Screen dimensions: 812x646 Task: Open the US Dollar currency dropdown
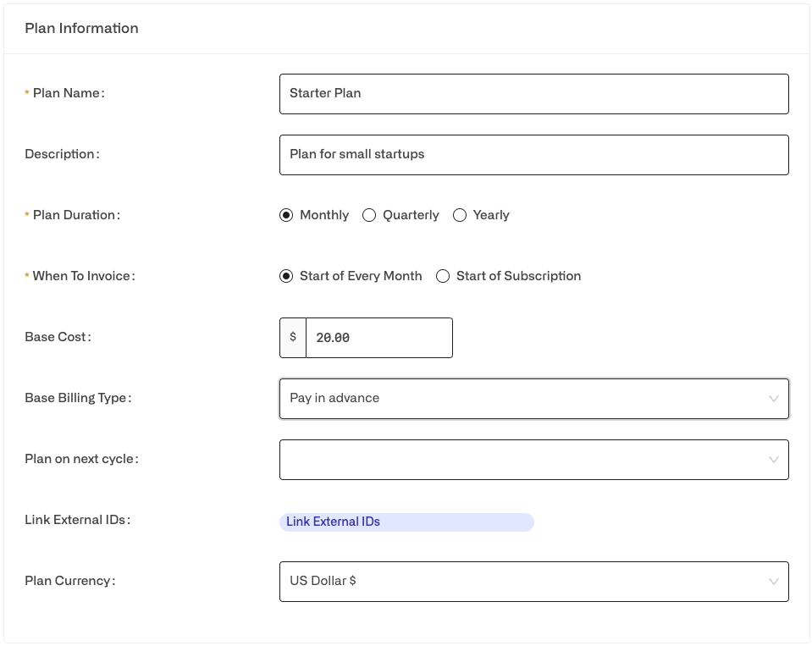point(534,582)
